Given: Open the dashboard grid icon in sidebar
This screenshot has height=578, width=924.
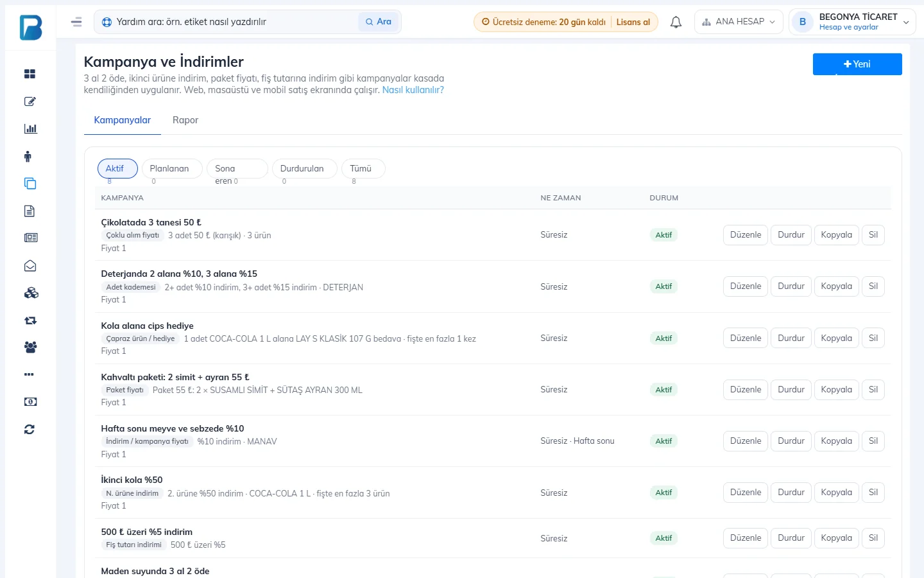Looking at the screenshot, I should click(x=30, y=74).
